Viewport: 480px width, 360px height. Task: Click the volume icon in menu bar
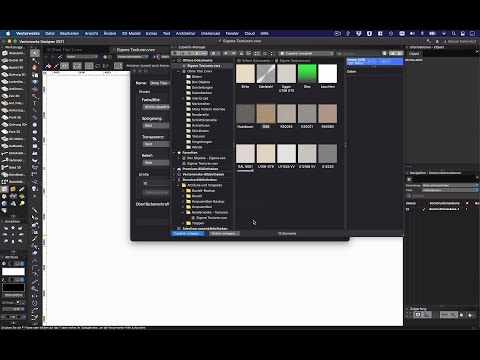412,33
